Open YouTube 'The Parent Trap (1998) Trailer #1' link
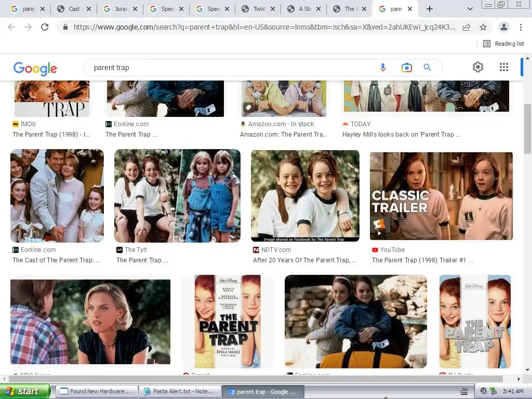 click(x=422, y=260)
